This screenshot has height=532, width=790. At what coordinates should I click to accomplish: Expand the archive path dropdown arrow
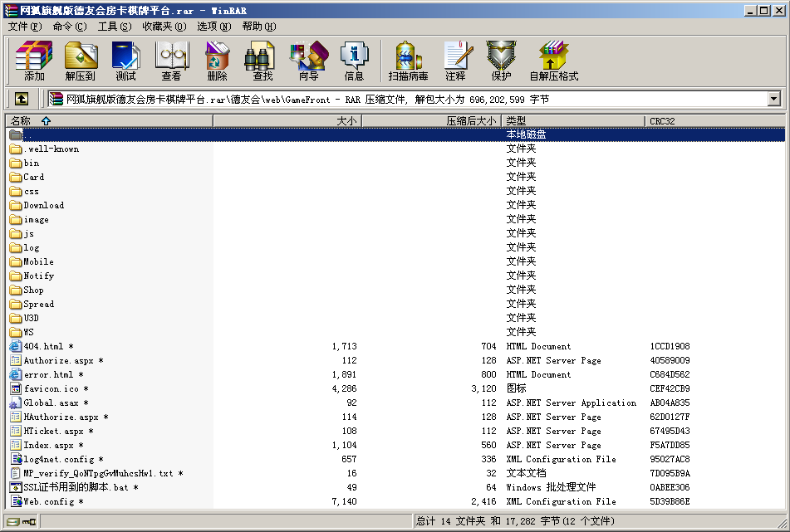click(774, 99)
